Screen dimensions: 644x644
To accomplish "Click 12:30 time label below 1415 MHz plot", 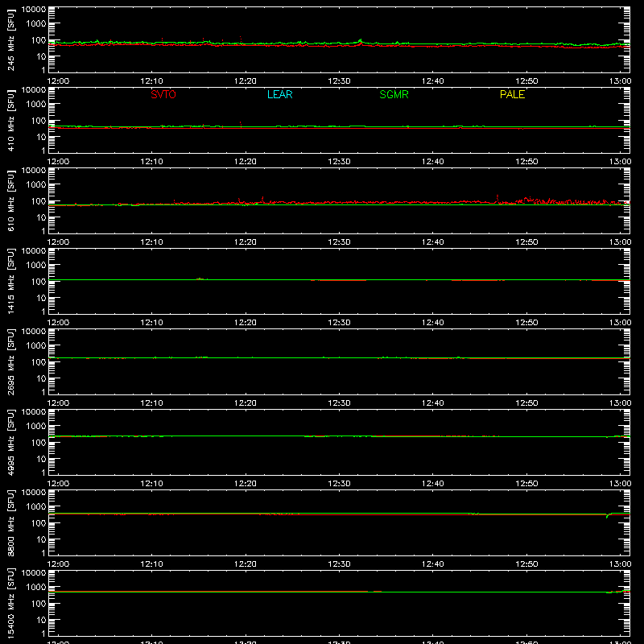I will (339, 323).
